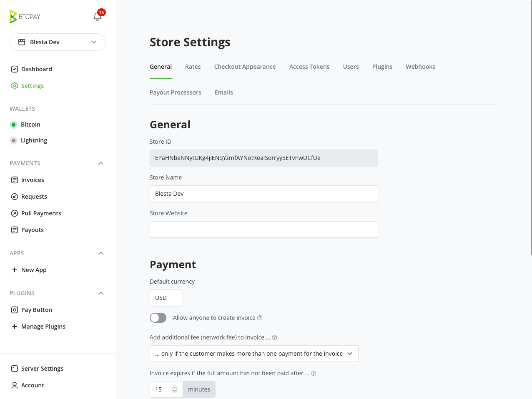This screenshot has width=532, height=399.
Task: Click the Bitcoin wallet link
Action: 30,125
